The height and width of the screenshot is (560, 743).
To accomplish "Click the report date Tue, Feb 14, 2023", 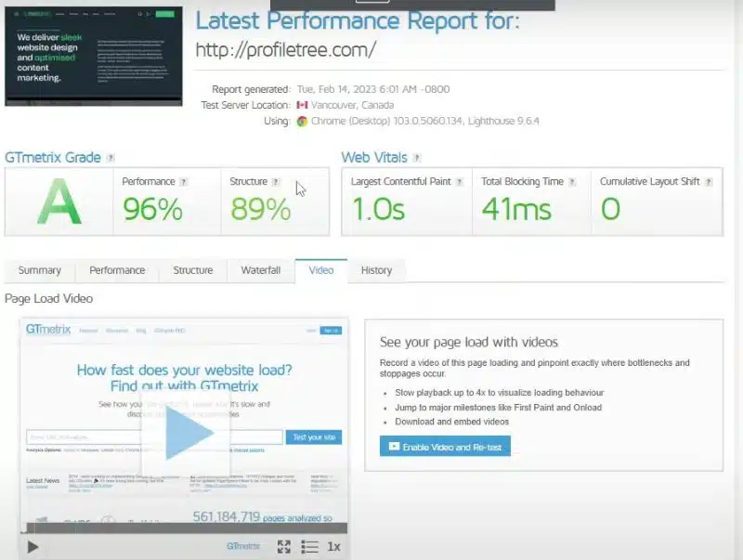I will point(373,89).
